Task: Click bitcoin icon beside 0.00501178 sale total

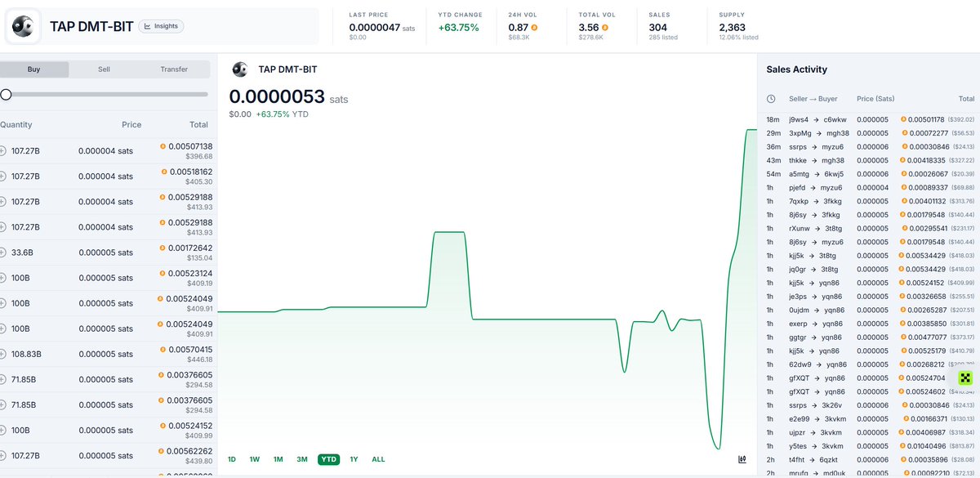Action: pos(904,119)
